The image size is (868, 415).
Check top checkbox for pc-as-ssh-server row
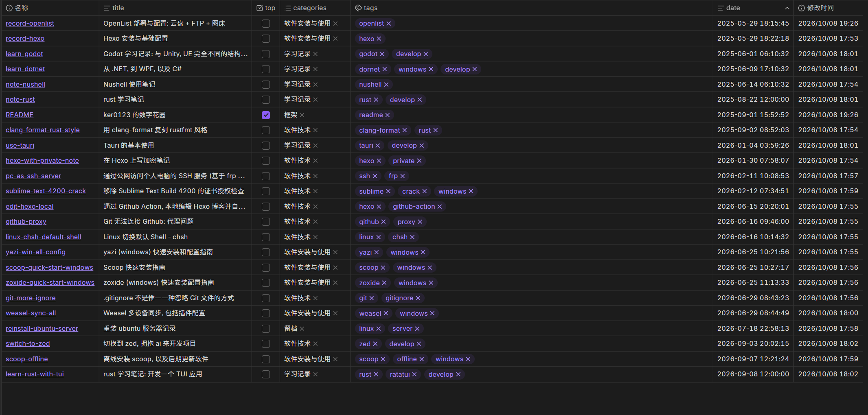point(266,176)
